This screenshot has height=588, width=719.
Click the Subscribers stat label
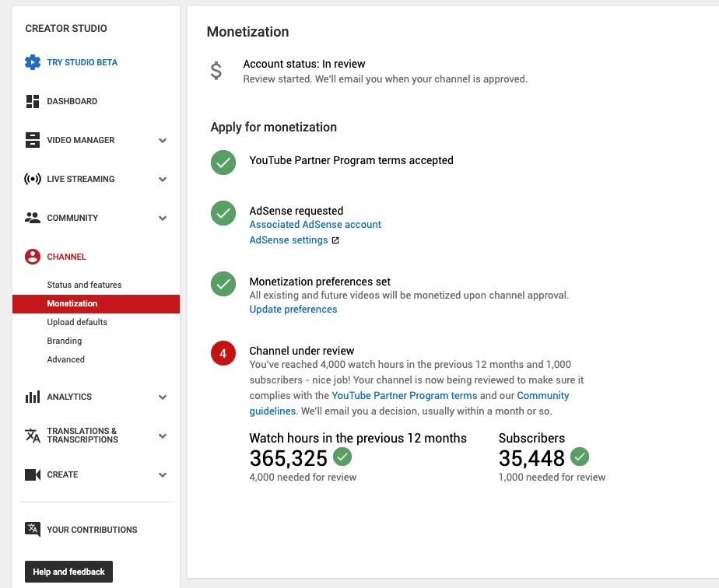point(531,438)
